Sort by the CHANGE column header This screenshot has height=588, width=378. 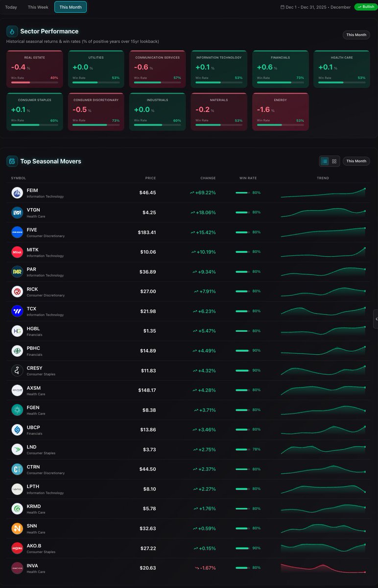(208, 178)
